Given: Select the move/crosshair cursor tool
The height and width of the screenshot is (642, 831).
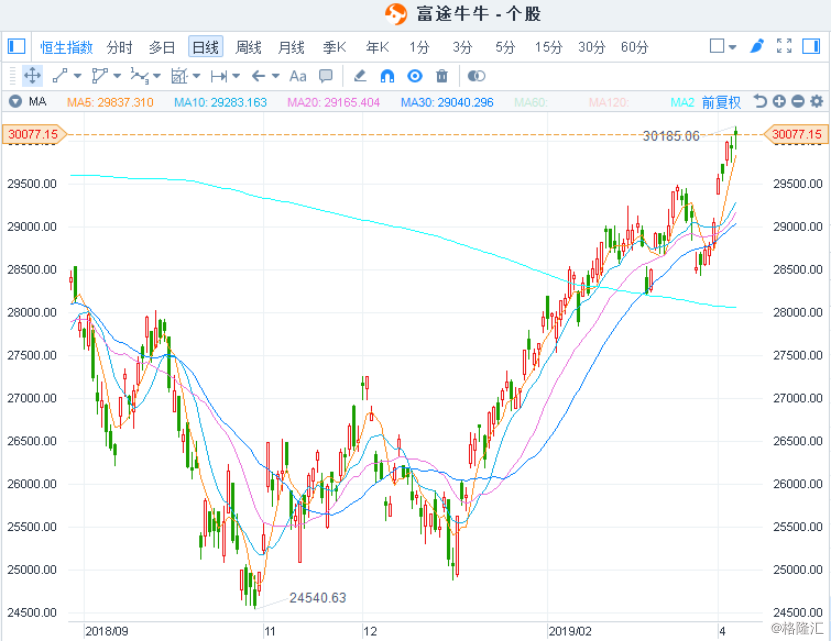Looking at the screenshot, I should [32, 76].
